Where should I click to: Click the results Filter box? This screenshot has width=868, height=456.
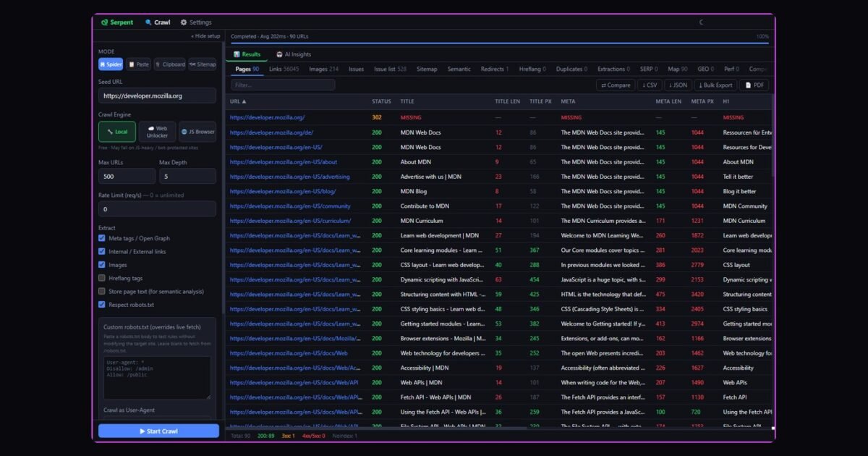pos(283,85)
